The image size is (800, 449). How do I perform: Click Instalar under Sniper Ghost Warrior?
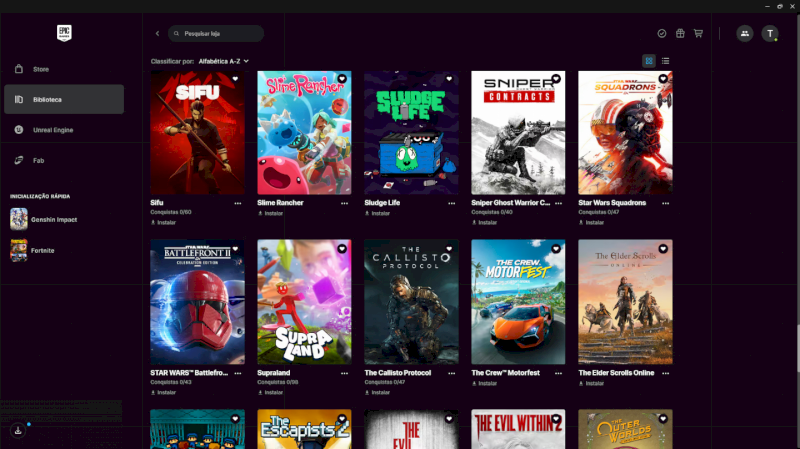click(484, 222)
